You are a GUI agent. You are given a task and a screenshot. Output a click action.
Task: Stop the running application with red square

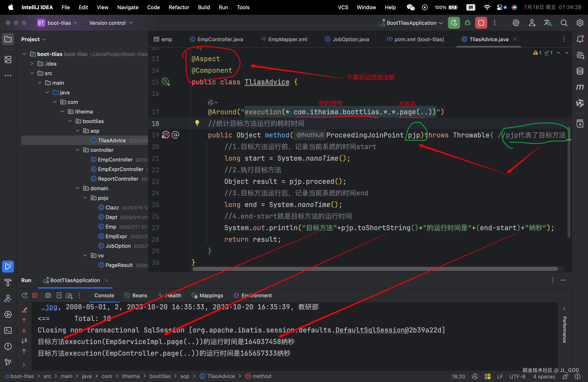click(481, 23)
